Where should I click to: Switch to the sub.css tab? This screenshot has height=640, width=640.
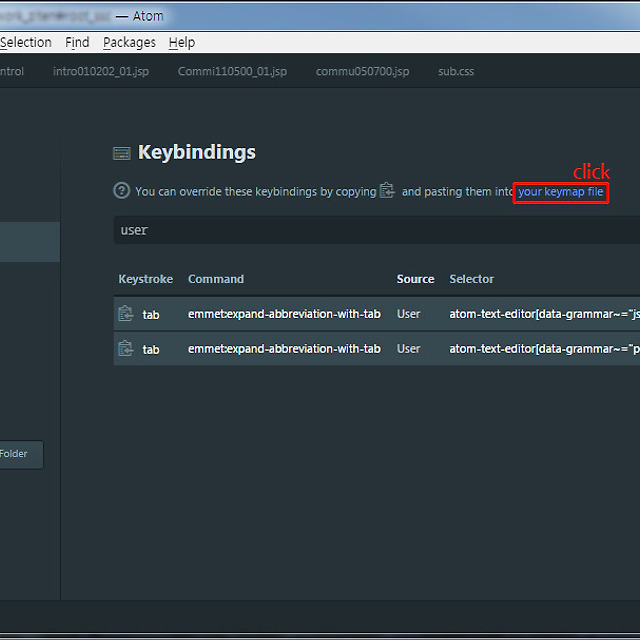pos(456,71)
